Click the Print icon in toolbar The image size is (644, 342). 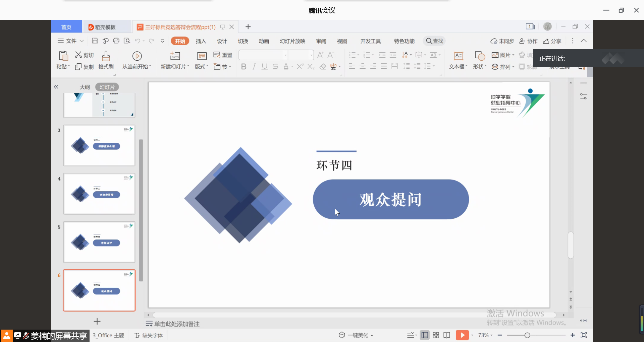116,41
